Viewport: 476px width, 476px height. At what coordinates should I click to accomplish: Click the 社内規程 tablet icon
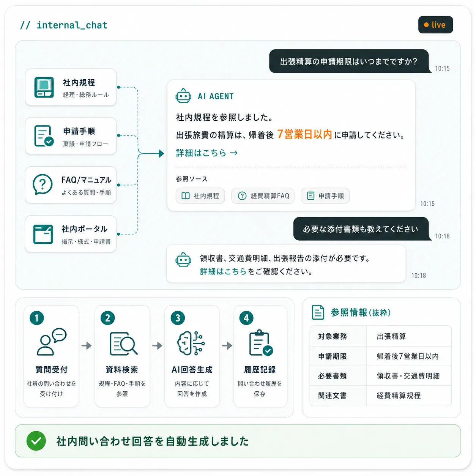(x=44, y=87)
